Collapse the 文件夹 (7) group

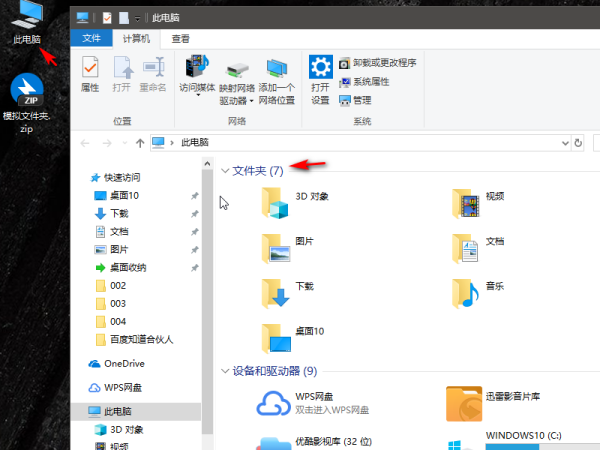(225, 171)
